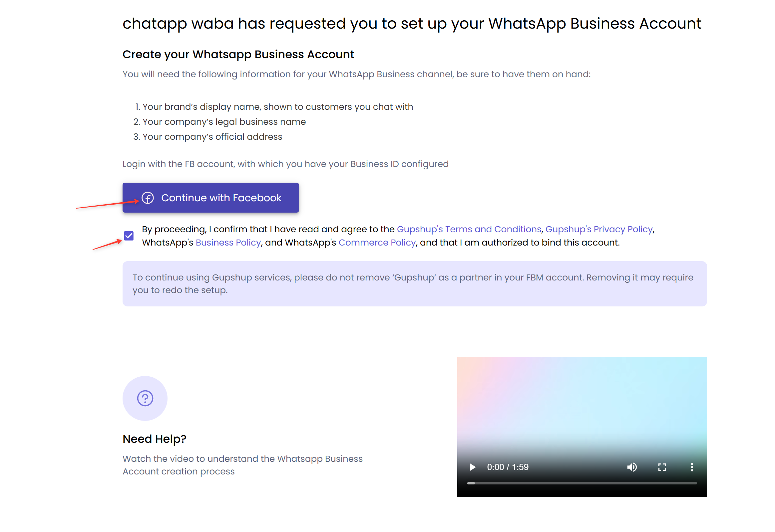
Task: Open Gupshup's Privacy Policy link
Action: click(x=599, y=229)
